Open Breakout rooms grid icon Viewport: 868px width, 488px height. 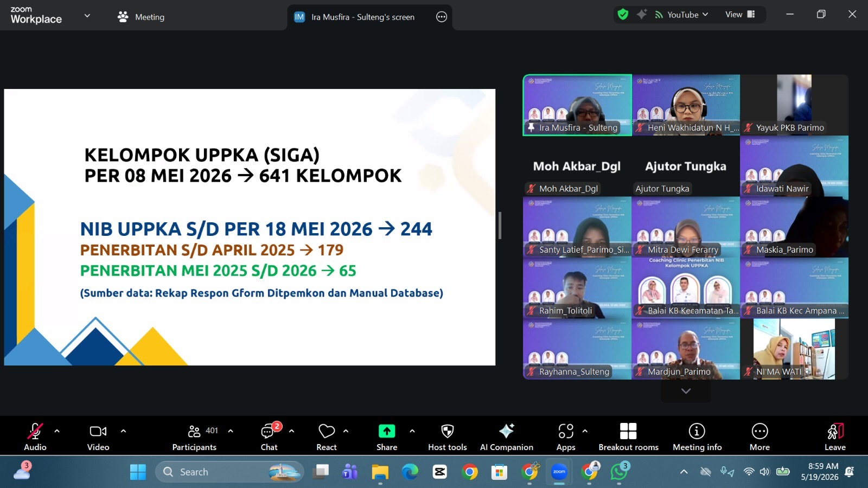628,431
